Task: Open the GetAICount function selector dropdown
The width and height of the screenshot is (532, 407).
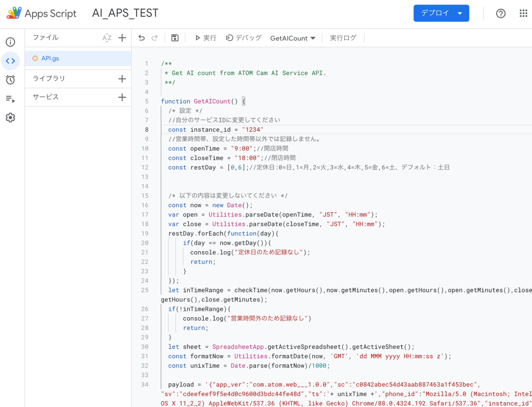Action: pyautogui.click(x=293, y=38)
